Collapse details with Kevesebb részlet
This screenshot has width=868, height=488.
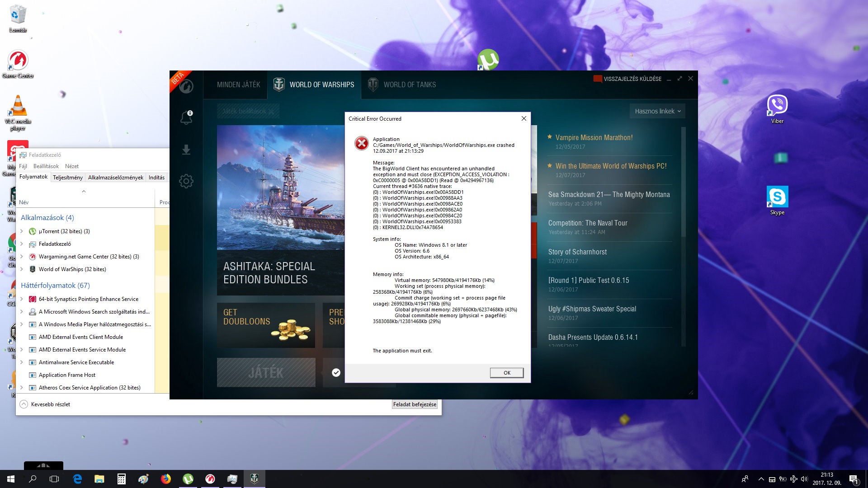tap(45, 404)
